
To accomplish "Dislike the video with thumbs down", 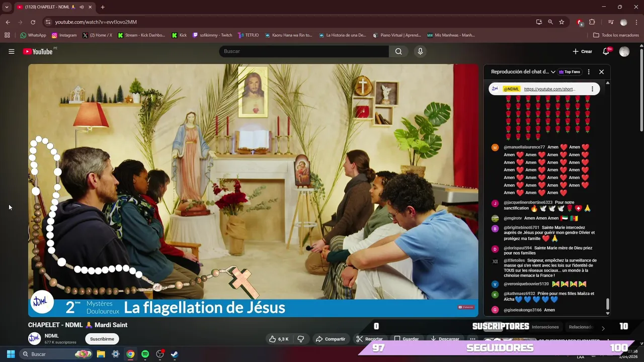I will pyautogui.click(x=301, y=339).
